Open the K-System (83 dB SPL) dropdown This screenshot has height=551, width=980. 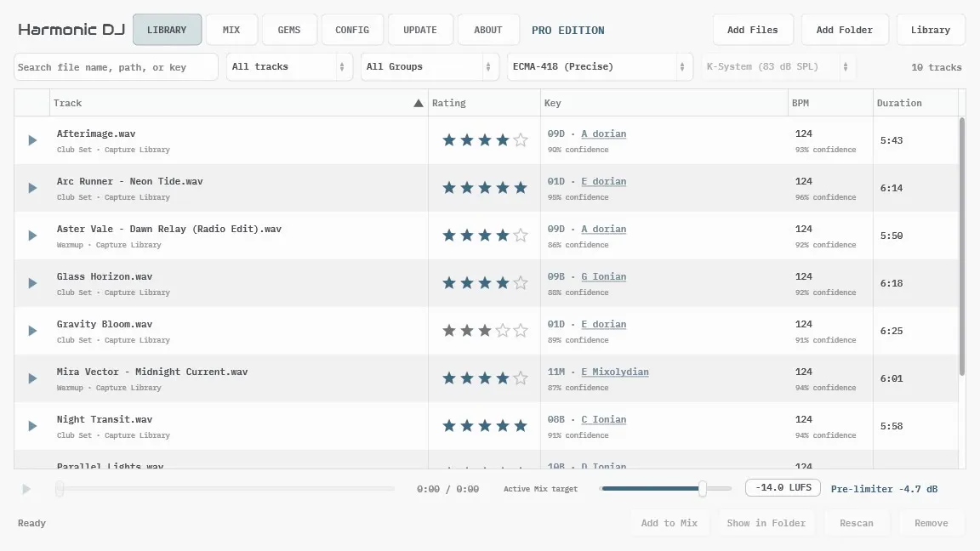point(778,67)
